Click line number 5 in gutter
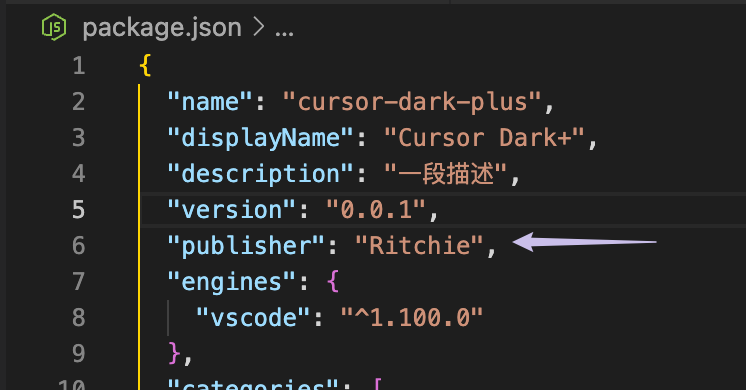 (x=79, y=209)
